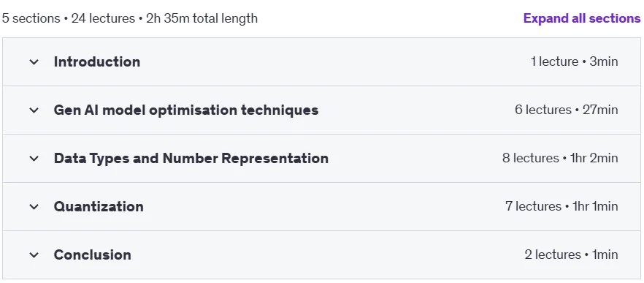Expand the Introduction section chevron
644x283 pixels.
34,62
